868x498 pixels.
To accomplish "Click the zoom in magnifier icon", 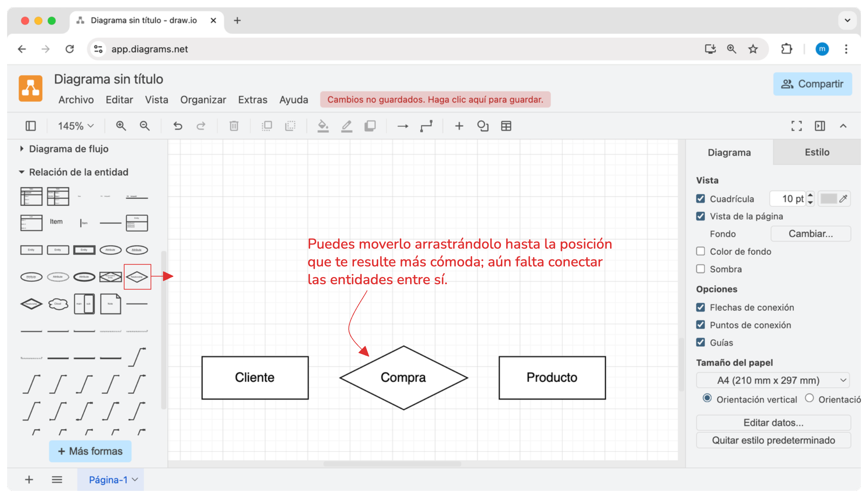I will 121,126.
